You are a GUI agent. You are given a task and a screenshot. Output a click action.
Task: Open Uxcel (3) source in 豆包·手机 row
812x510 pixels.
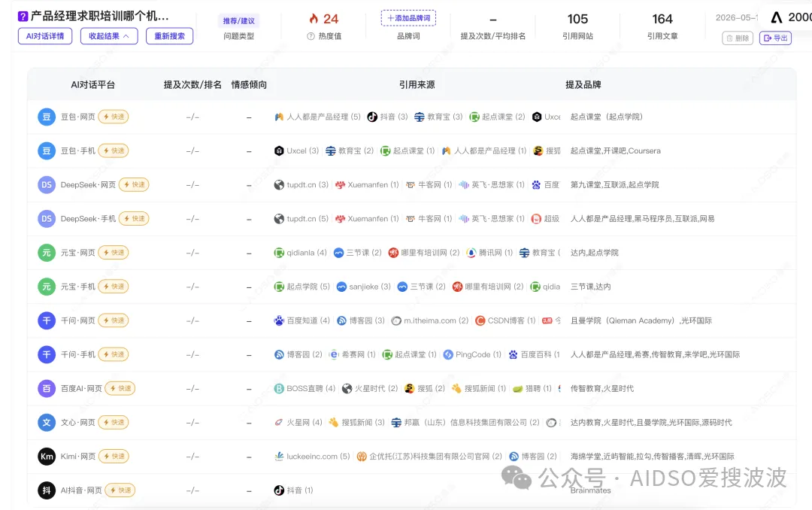coord(296,151)
